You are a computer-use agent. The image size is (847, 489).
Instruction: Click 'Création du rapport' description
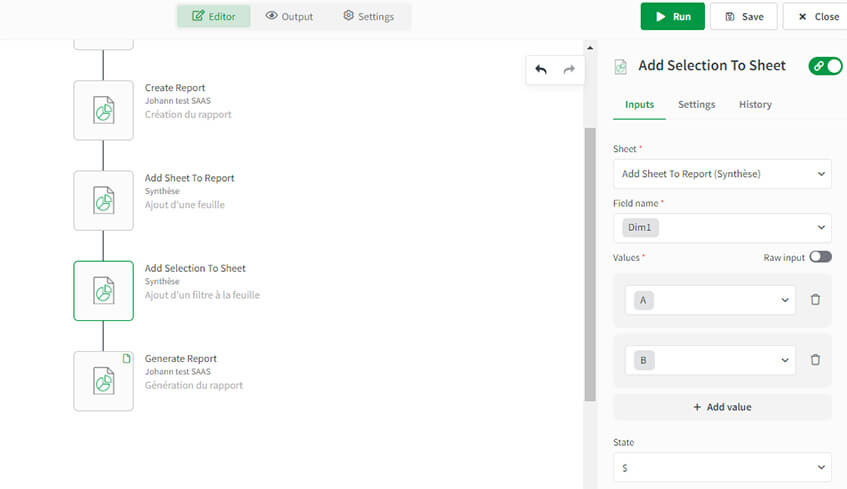click(x=188, y=115)
